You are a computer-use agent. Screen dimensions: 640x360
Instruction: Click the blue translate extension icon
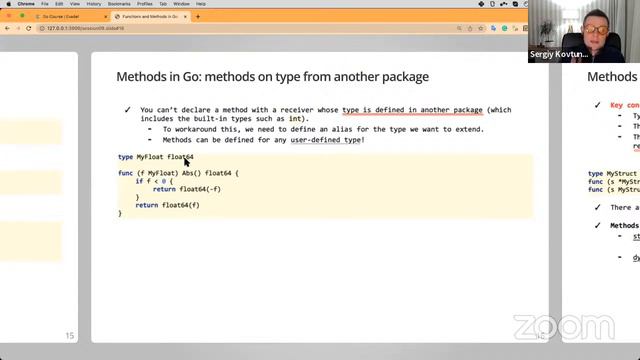494,28
